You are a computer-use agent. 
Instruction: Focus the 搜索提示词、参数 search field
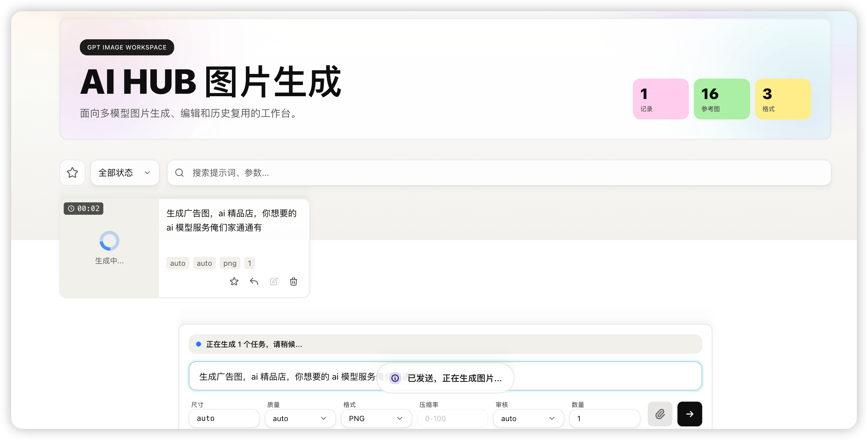(499, 173)
